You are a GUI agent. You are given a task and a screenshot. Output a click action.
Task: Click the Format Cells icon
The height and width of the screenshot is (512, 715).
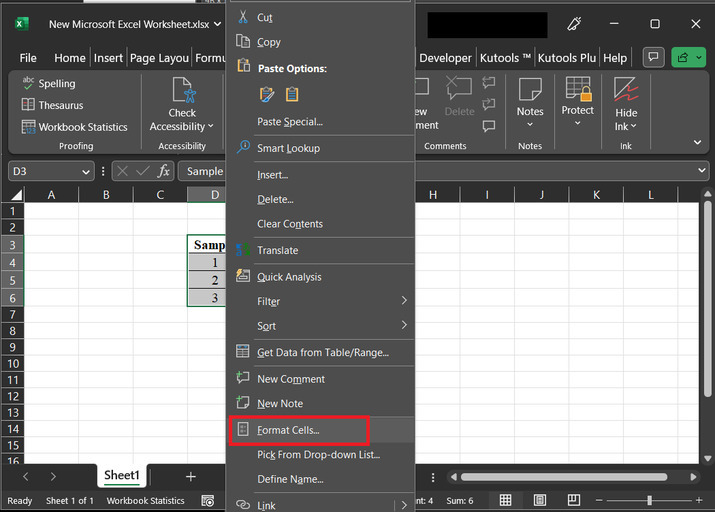click(243, 429)
